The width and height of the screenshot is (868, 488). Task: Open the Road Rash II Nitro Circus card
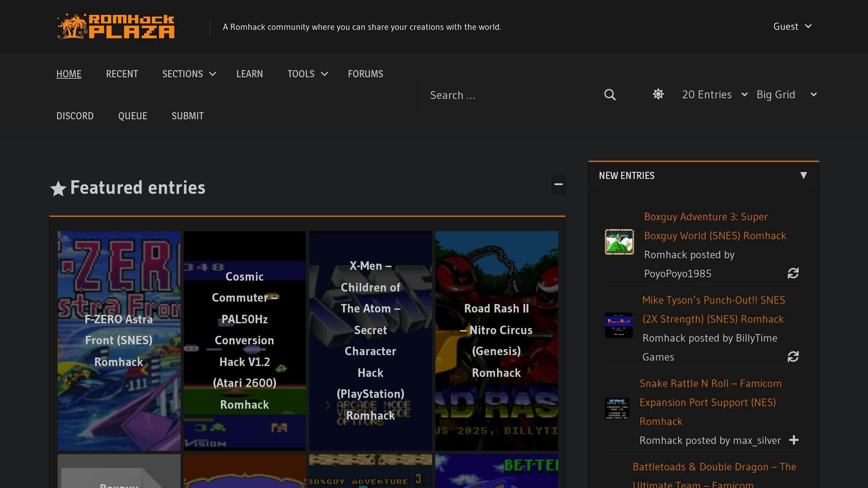pyautogui.click(x=497, y=341)
